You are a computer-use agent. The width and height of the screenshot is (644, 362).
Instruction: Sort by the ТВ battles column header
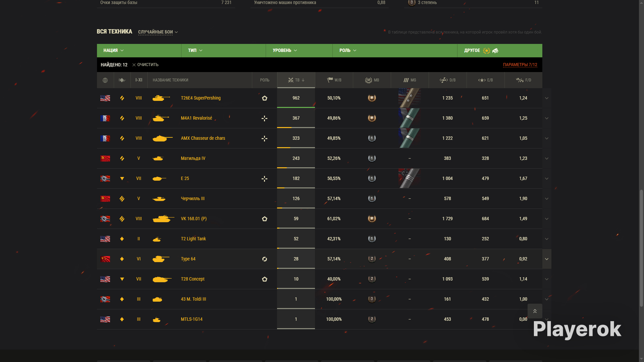pyautogui.click(x=296, y=80)
